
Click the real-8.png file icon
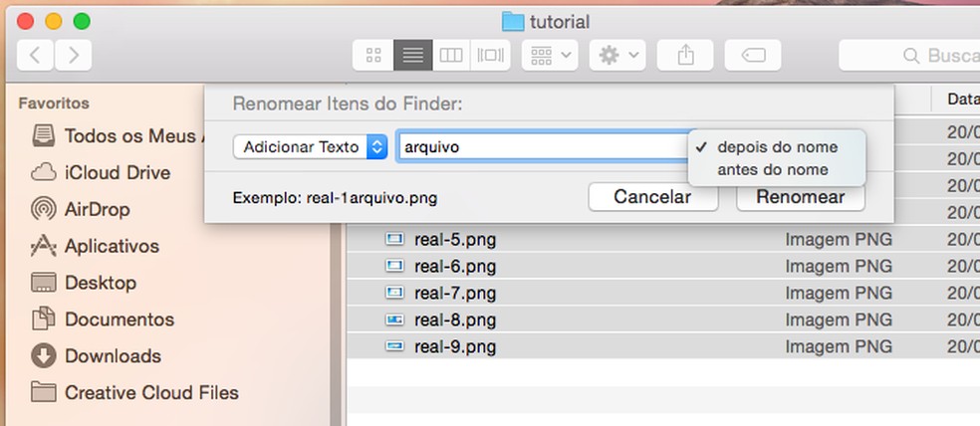394,319
